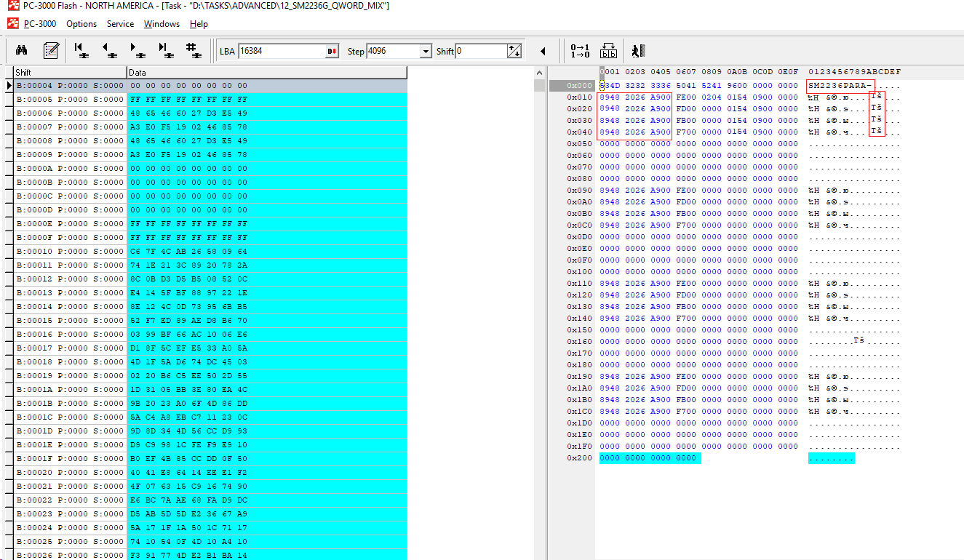964x560 pixels.
Task: Click the red D arrow in LBA field
Action: [332, 52]
